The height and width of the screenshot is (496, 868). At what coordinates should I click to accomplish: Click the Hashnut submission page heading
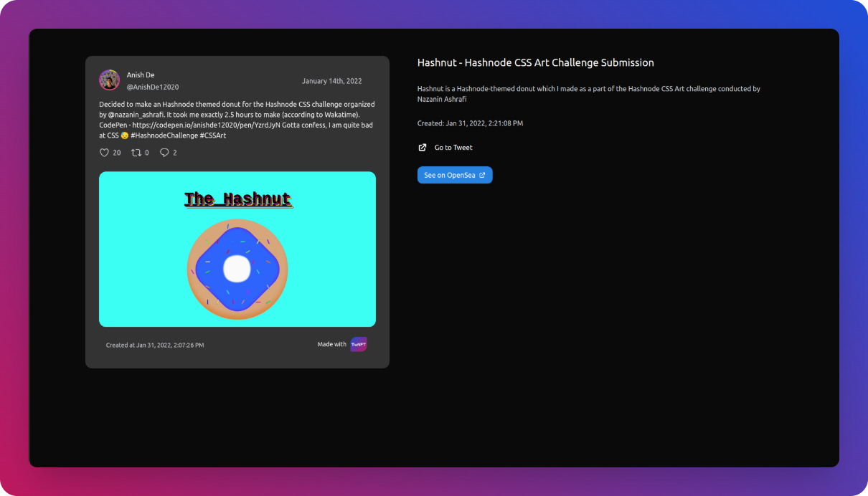535,63
